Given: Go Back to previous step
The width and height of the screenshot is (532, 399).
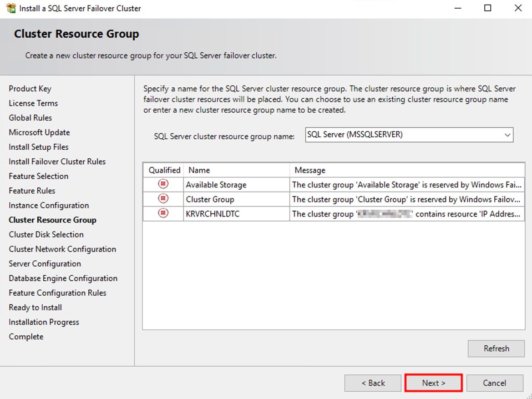Looking at the screenshot, I should pos(373,383).
